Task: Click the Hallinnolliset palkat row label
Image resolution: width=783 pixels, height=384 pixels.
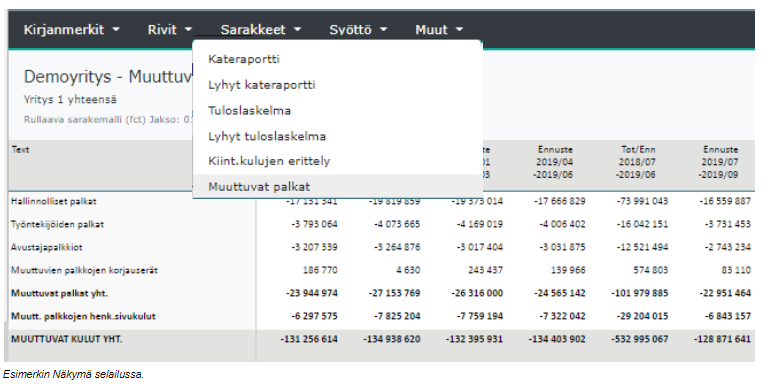Action: [x=53, y=202]
